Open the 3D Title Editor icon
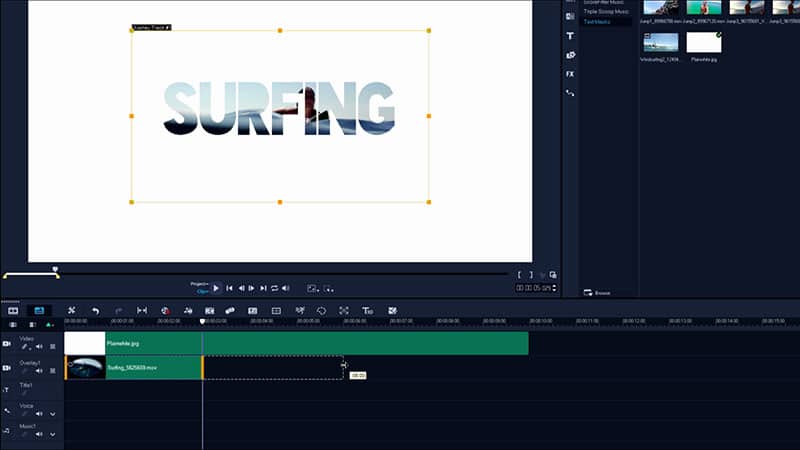The image size is (800, 450). 367,311
